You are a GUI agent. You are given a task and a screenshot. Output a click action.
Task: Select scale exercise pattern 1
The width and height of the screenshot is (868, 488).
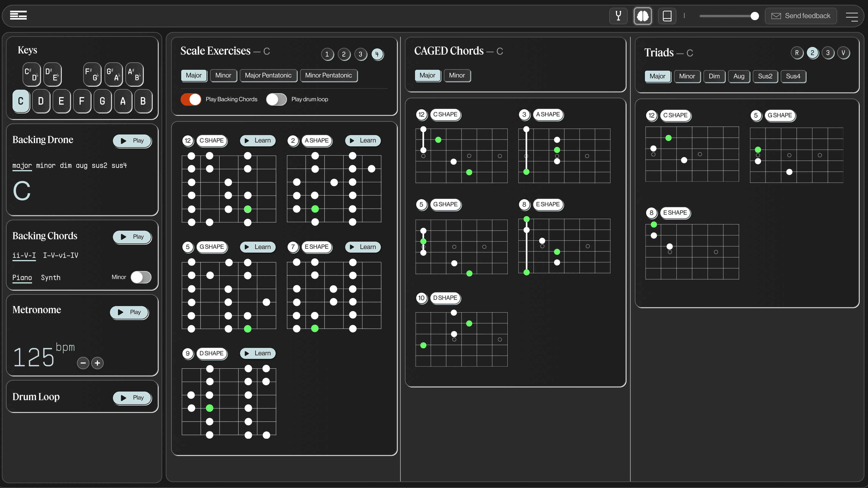(327, 54)
